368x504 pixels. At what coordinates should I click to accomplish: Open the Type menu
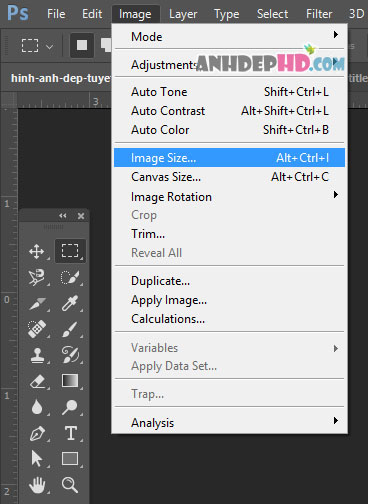pyautogui.click(x=226, y=14)
